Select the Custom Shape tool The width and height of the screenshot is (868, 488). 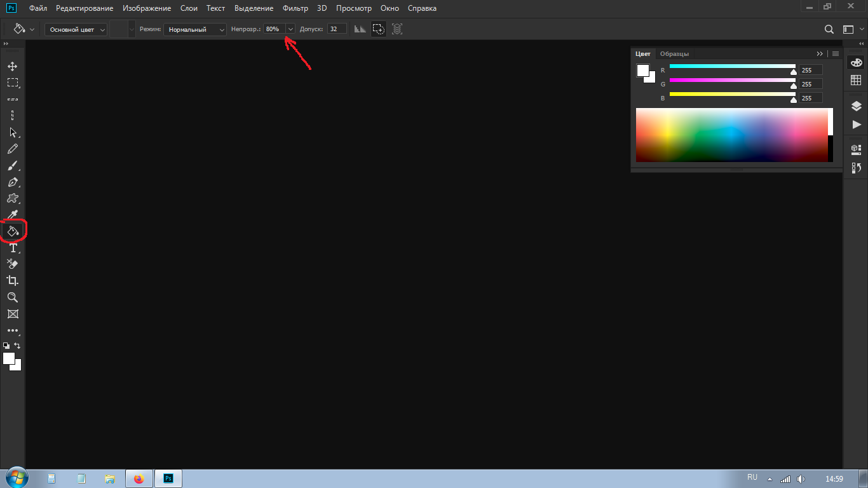tap(12, 198)
